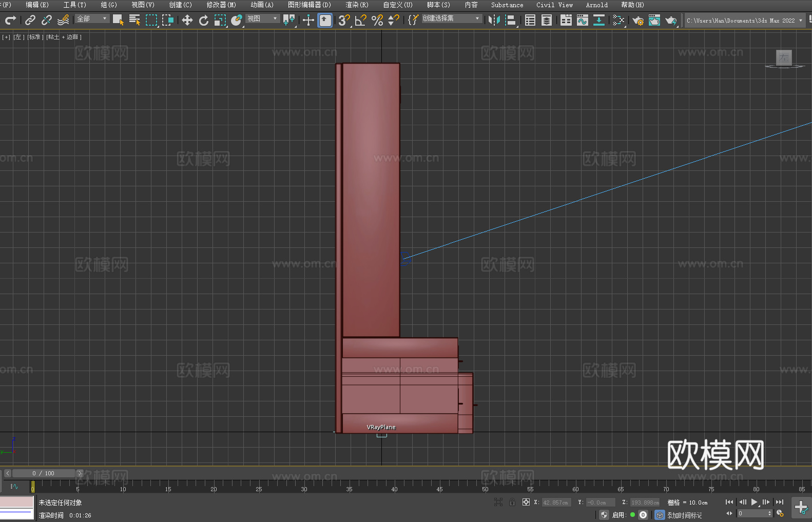The width and height of the screenshot is (812, 522).
Task: Click time slider next frame arrow
Action: coord(80,473)
